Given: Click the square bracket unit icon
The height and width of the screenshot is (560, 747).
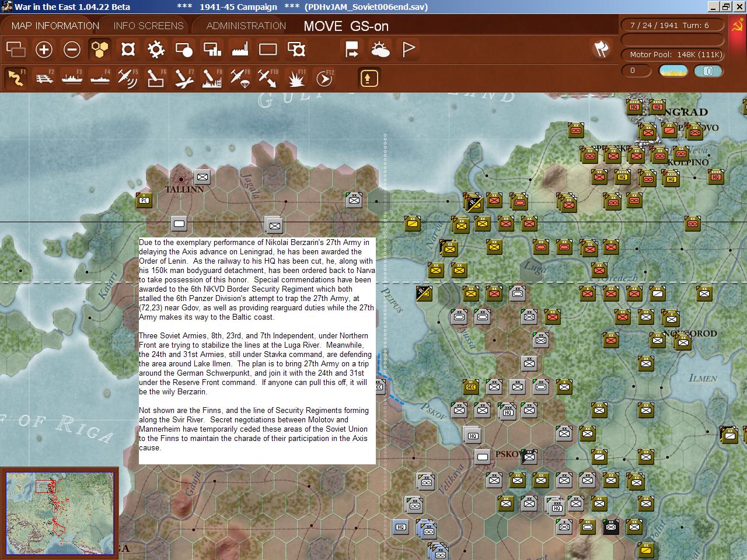Looking at the screenshot, I should click(128, 50).
